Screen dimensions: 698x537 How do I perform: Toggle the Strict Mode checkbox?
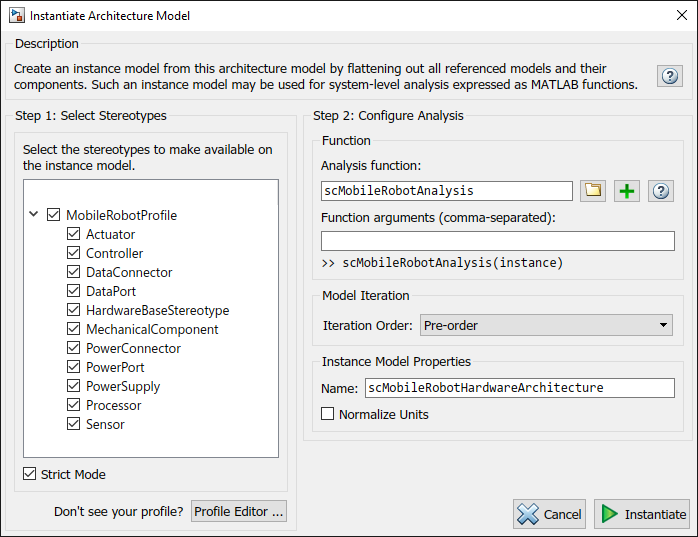pyautogui.click(x=29, y=474)
